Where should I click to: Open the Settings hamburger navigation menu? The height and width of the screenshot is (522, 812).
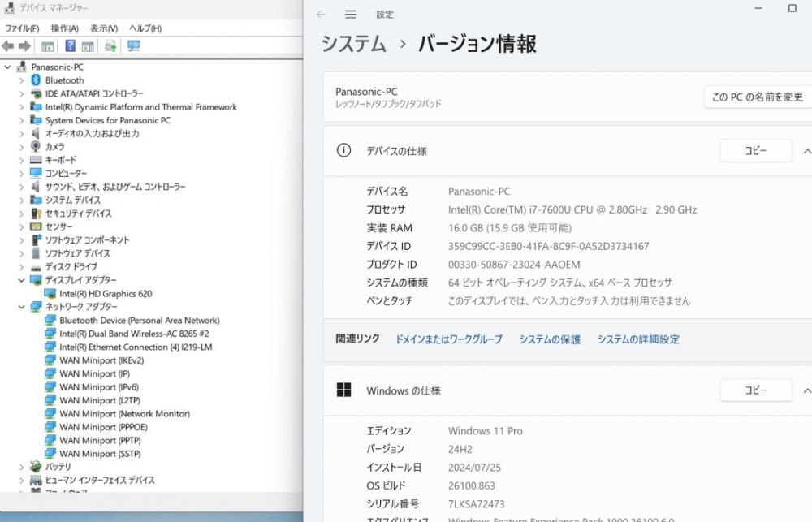pos(351,15)
